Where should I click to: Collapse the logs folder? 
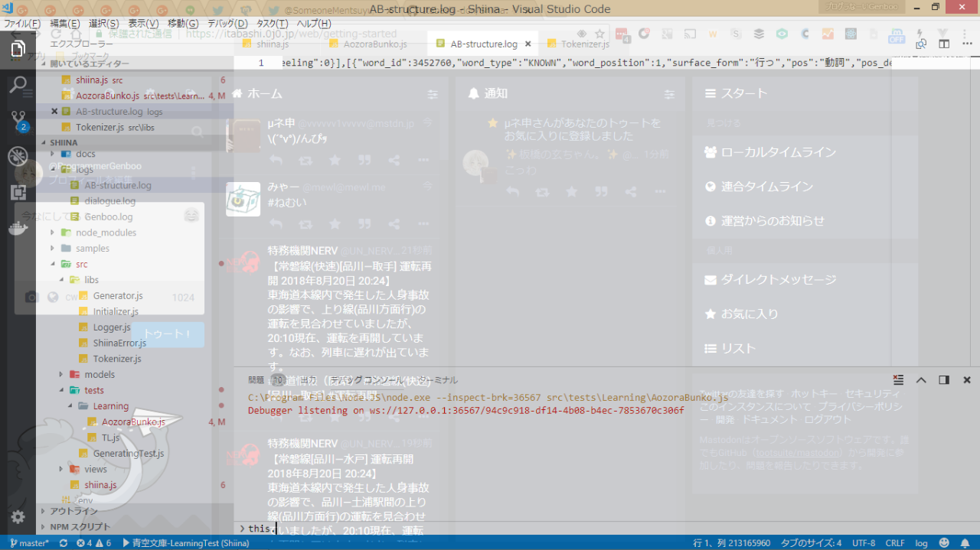click(x=84, y=169)
